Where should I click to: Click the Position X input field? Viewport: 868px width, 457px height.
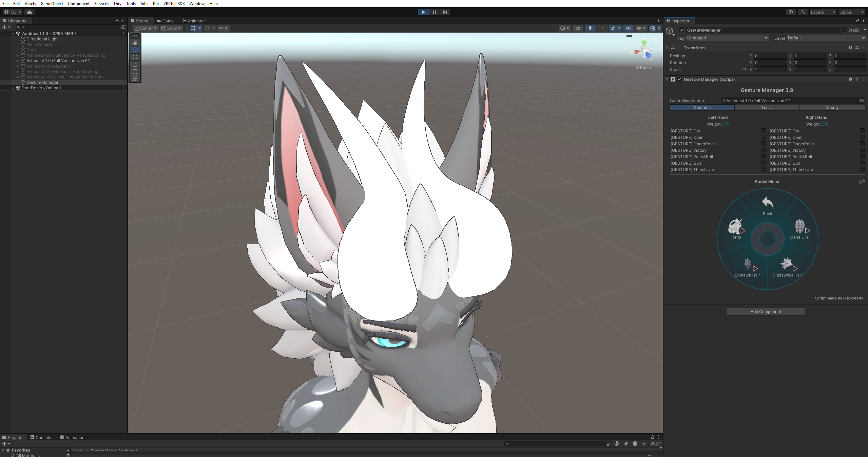click(x=770, y=56)
